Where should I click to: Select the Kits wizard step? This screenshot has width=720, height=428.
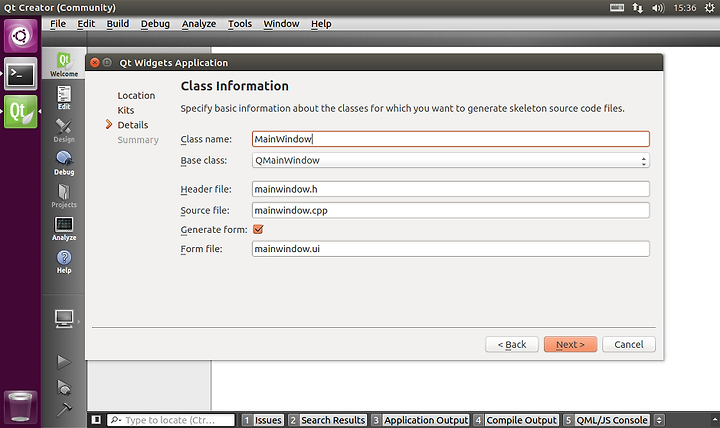(125, 110)
